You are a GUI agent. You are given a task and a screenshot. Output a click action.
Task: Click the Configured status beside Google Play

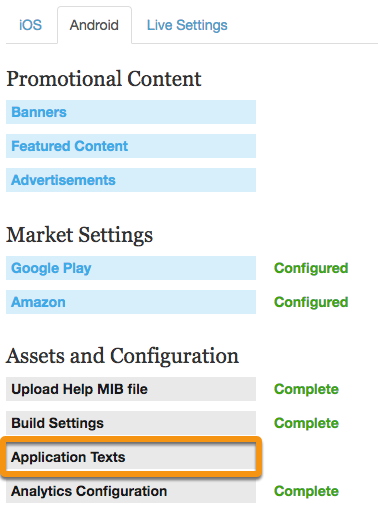point(311,268)
